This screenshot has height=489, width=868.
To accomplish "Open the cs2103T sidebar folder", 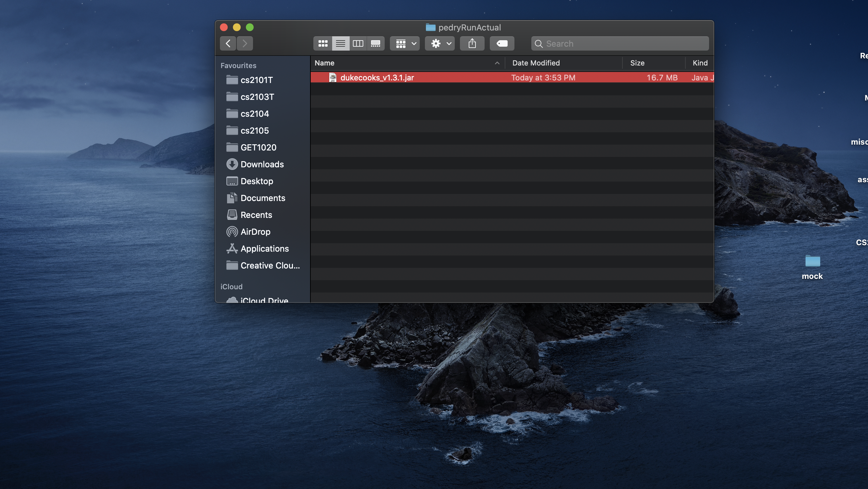I will click(x=257, y=97).
